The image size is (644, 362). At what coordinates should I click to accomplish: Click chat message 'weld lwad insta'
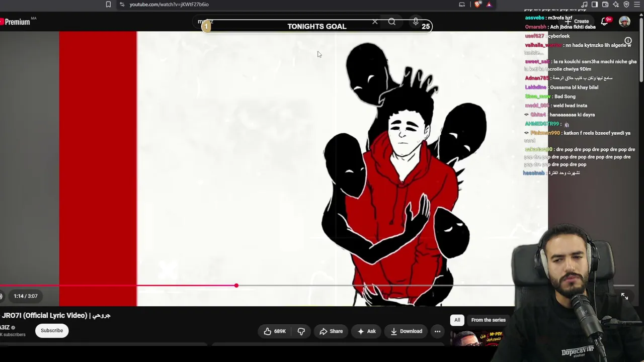tap(570, 106)
